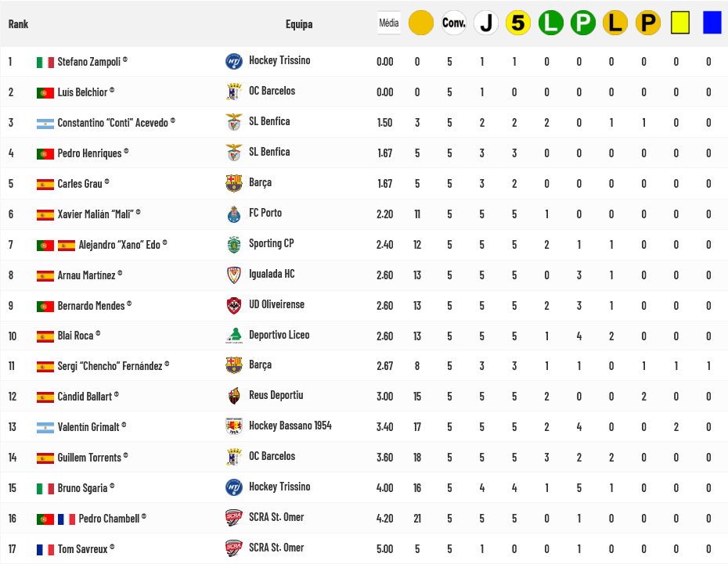
Task: Sort by the Média column header
Action: pos(388,23)
